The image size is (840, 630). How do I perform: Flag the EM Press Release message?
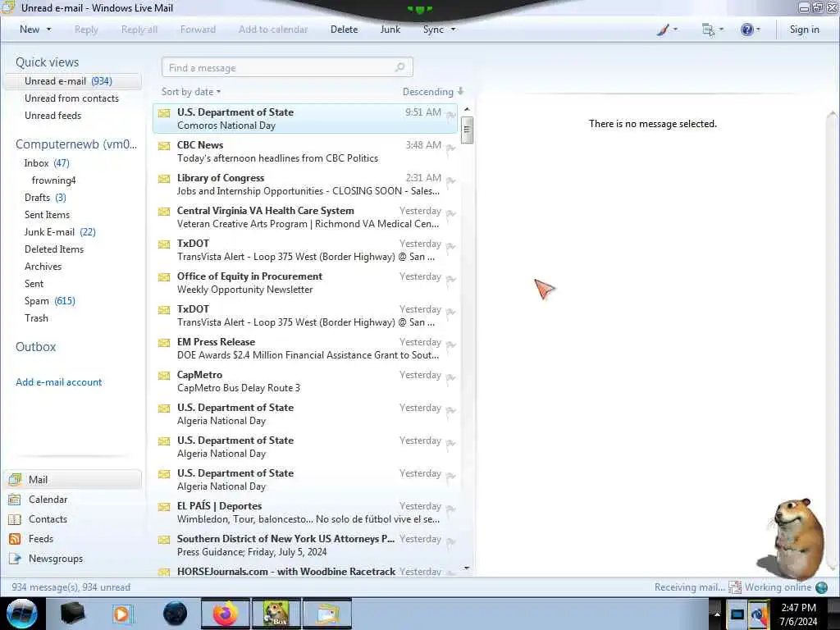coord(451,345)
